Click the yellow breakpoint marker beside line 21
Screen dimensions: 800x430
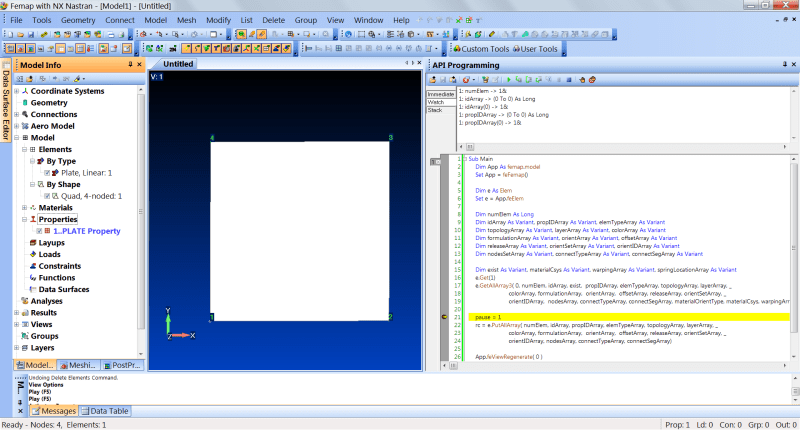pyautogui.click(x=444, y=317)
